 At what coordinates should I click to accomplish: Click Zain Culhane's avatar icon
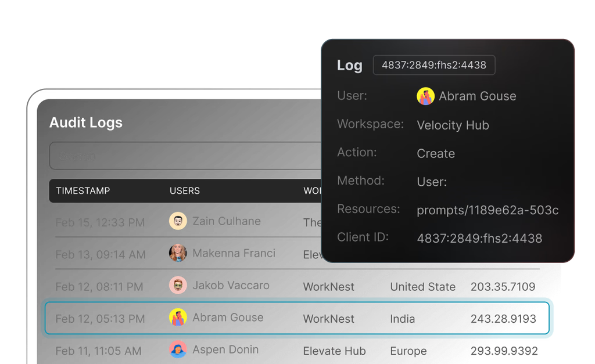click(x=178, y=221)
